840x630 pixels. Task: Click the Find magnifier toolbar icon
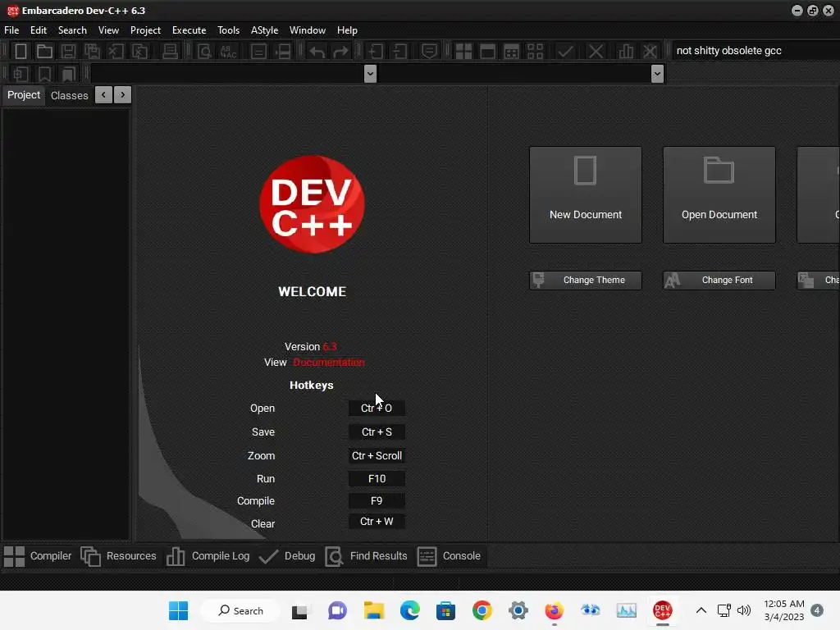(204, 52)
